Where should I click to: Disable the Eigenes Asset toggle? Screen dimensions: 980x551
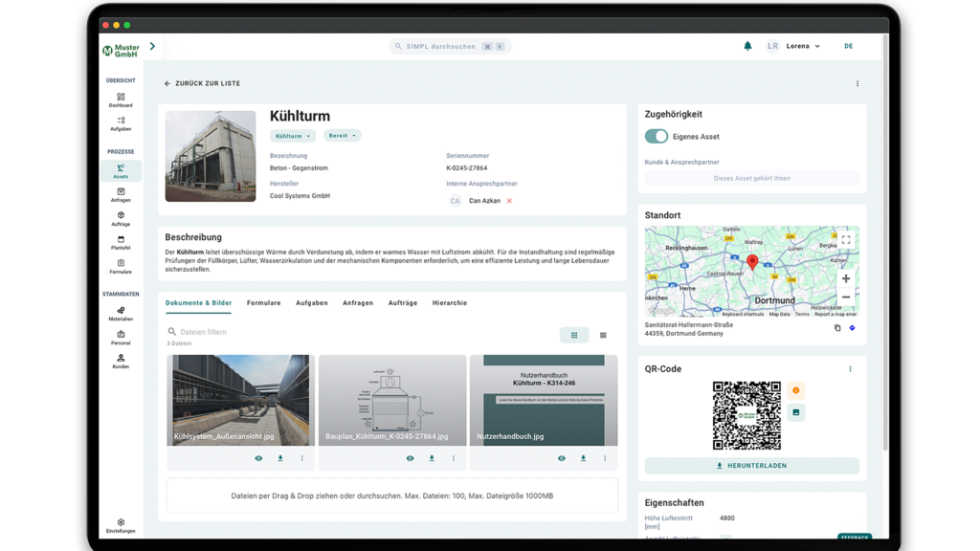pyautogui.click(x=656, y=136)
